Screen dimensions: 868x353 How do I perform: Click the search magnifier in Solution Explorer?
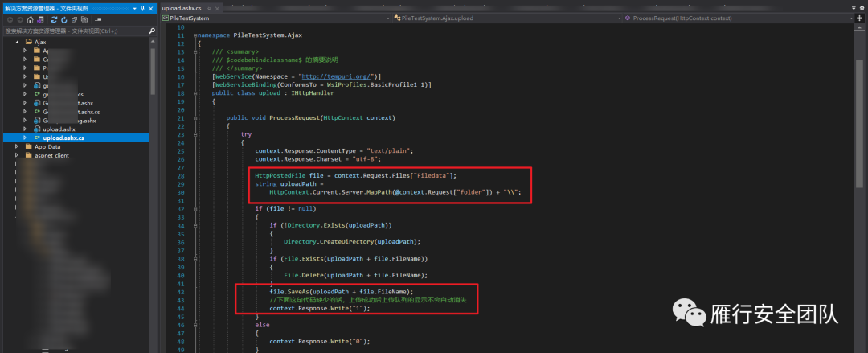click(x=152, y=31)
